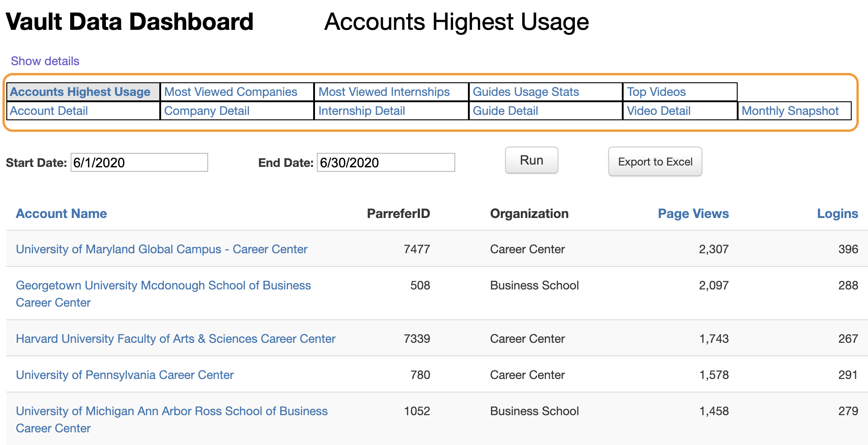Screen dimensions: 868x445
Task: Click page views value 1,578
Action: pyautogui.click(x=714, y=375)
